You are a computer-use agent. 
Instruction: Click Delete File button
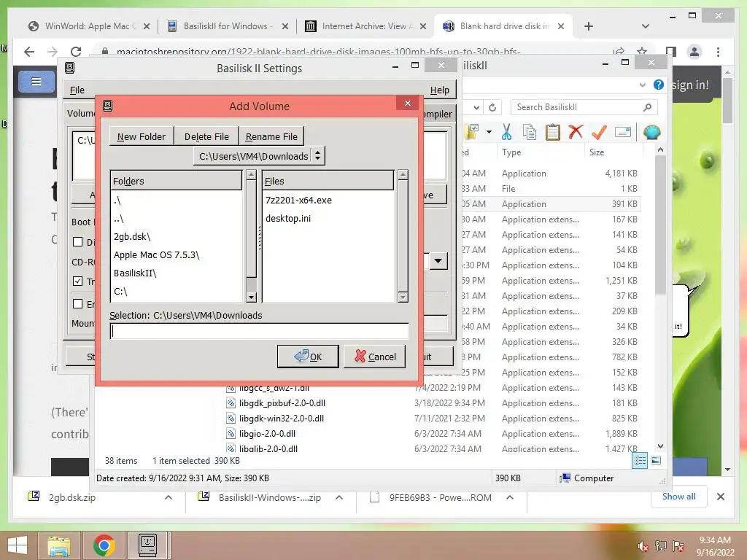[x=206, y=136]
